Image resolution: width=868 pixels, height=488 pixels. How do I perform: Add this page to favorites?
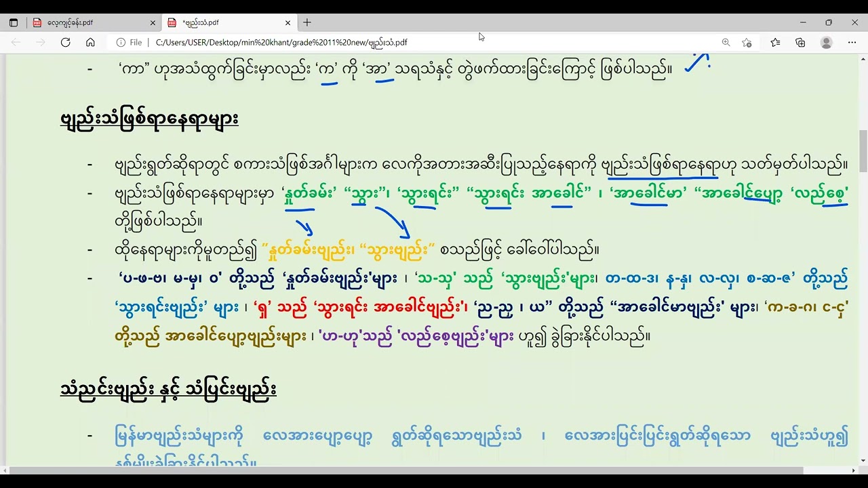[747, 42]
